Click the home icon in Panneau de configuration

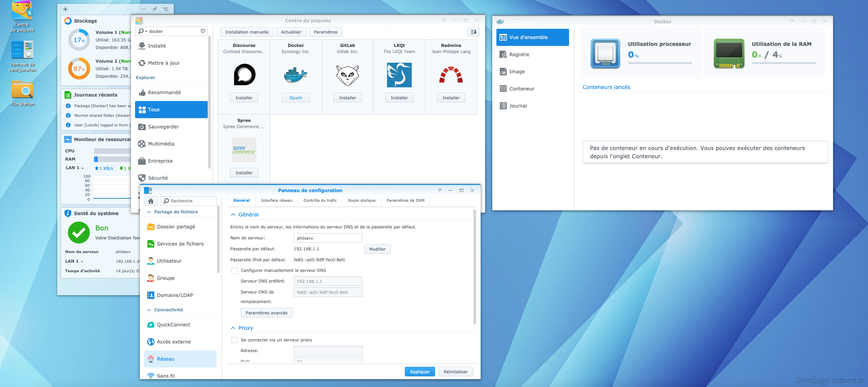[x=151, y=201]
